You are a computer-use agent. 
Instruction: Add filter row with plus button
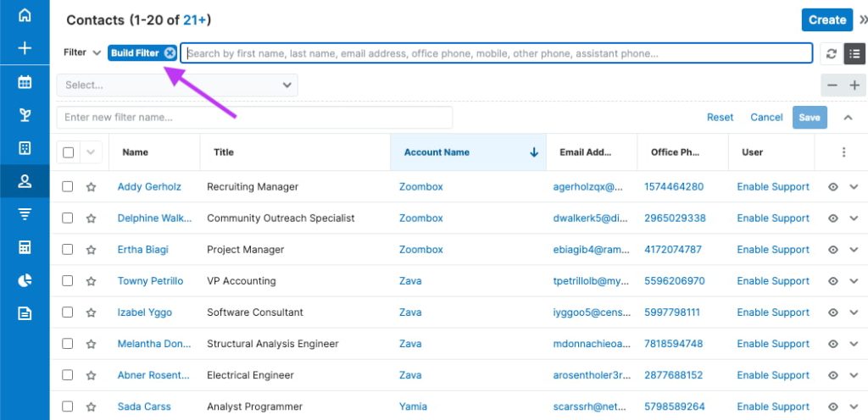coord(854,86)
